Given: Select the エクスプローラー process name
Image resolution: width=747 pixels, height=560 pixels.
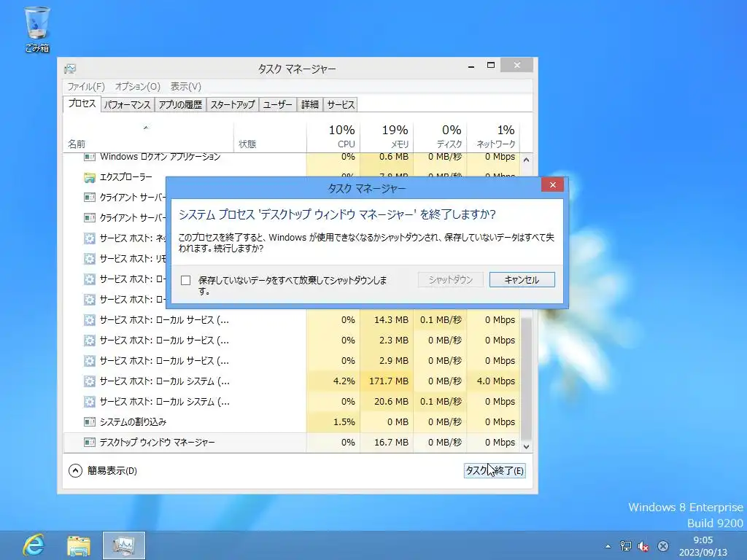Looking at the screenshot, I should pyautogui.click(x=125, y=177).
